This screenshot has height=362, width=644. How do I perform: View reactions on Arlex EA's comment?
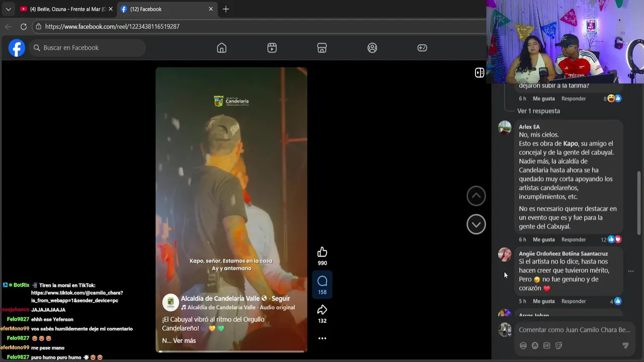click(611, 240)
